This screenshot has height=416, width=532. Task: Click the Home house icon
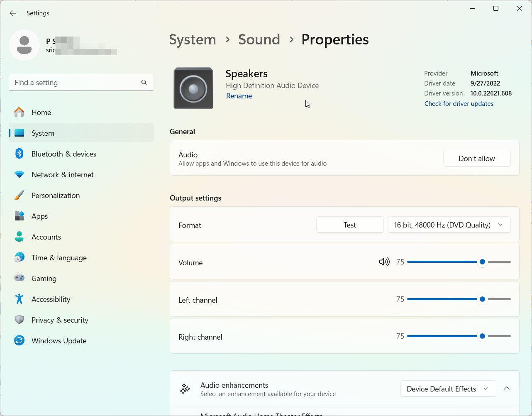click(x=19, y=112)
